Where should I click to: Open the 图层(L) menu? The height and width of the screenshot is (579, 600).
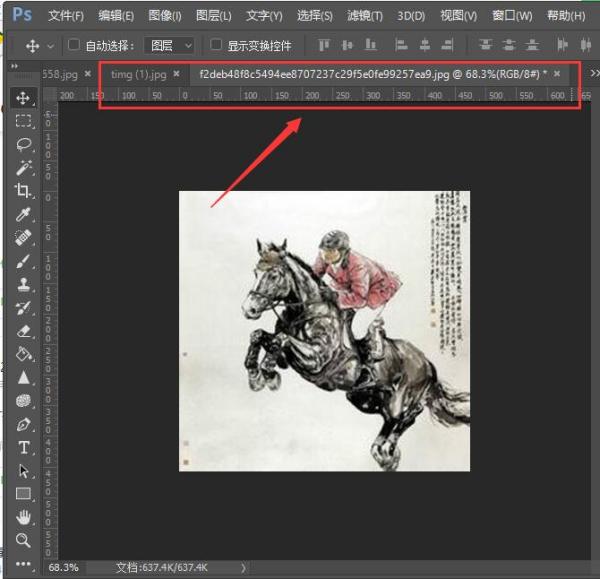coord(214,16)
